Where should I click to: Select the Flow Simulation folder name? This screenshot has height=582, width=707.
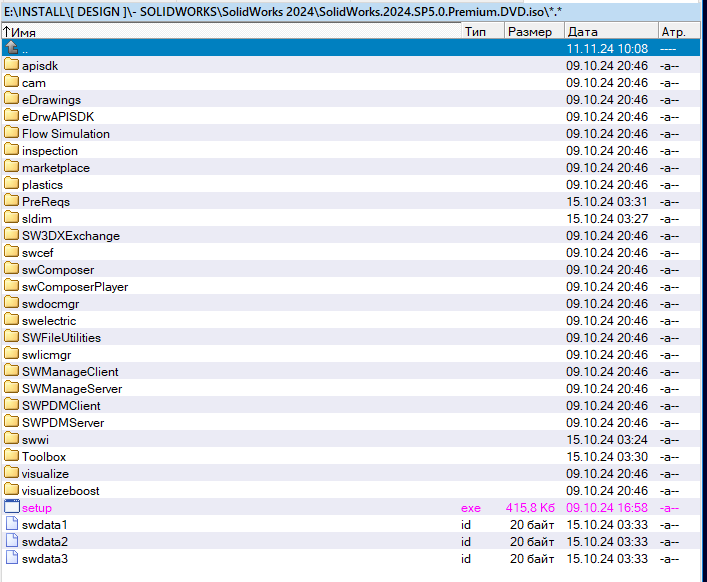pos(66,134)
